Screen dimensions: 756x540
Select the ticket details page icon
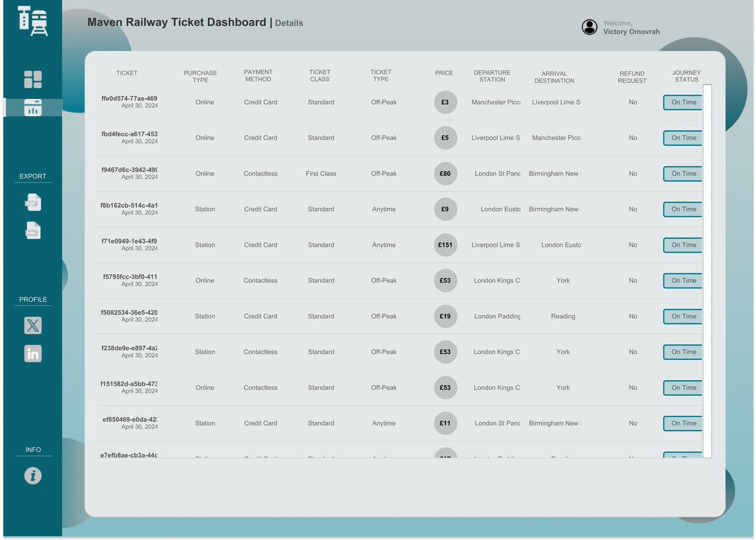click(33, 107)
